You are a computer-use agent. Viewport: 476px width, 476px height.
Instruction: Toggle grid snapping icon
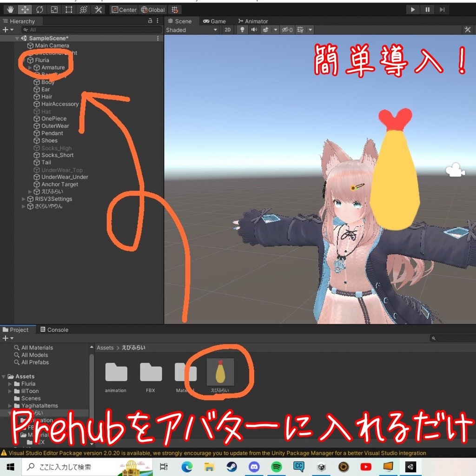pyautogui.click(x=175, y=10)
